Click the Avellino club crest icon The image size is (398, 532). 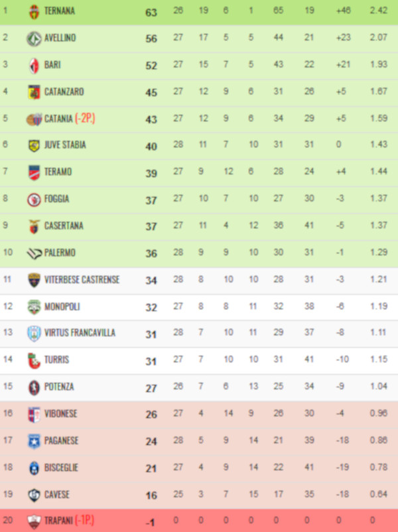[34, 38]
